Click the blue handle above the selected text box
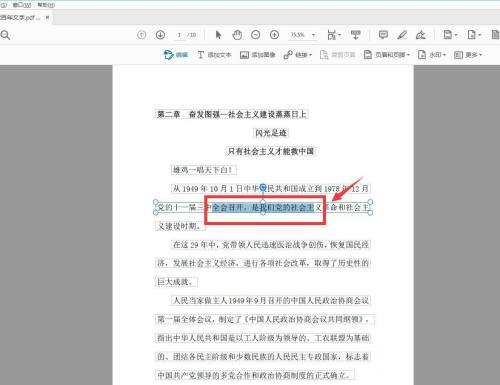500x385 pixels. click(x=263, y=187)
